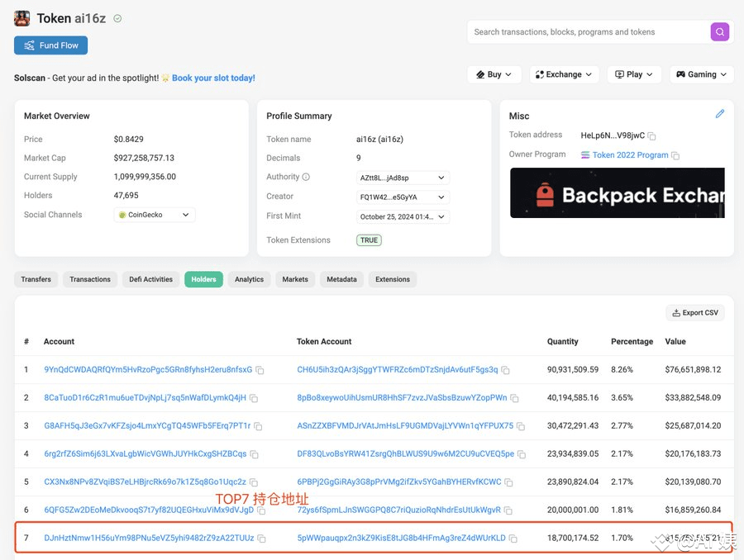Switch to the Analytics tab
The height and width of the screenshot is (560, 744).
pos(249,279)
